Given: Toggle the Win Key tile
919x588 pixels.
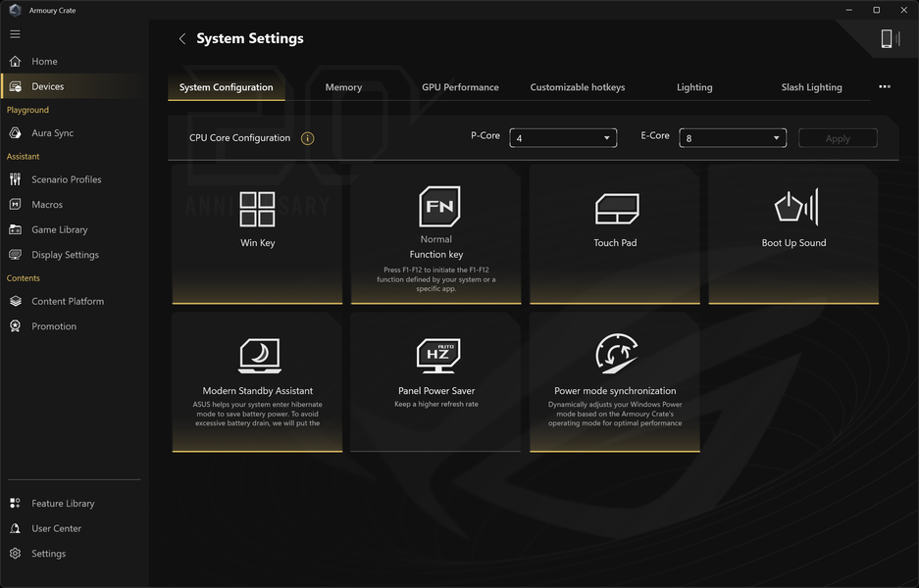Looking at the screenshot, I should [x=257, y=234].
